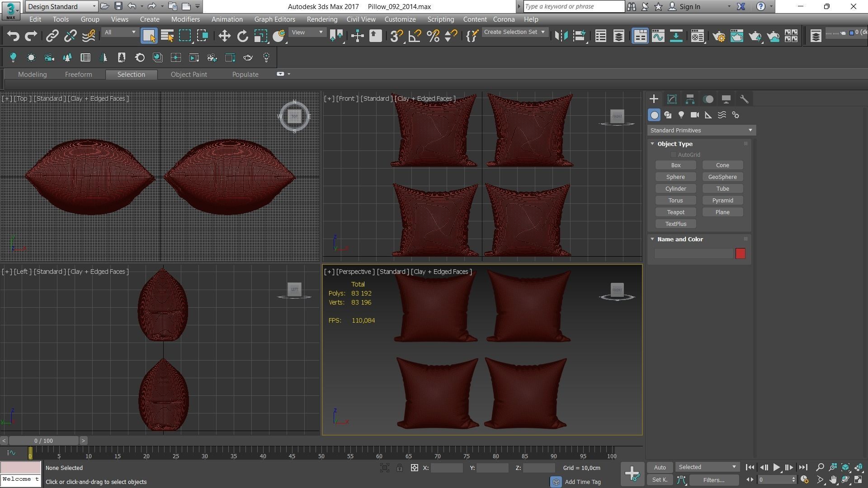The image size is (868, 488).
Task: Toggle the Angle Snap icon
Action: pos(415,36)
